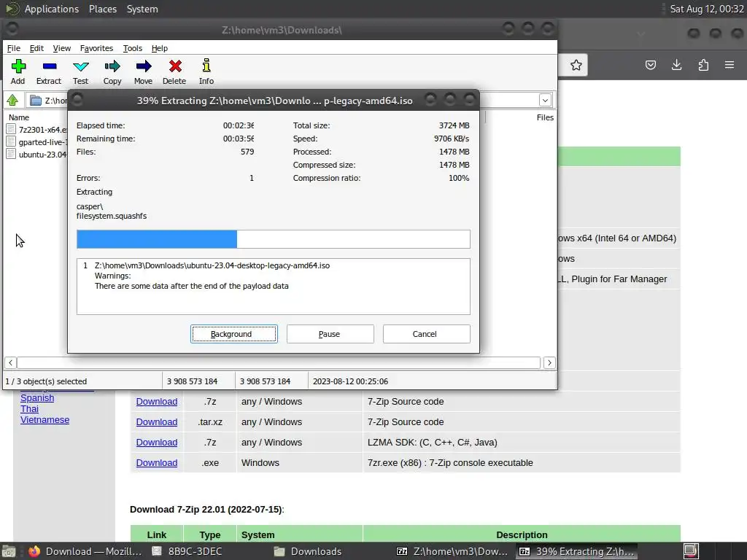Click the Info toolbar icon
This screenshot has width=747, height=560.
click(x=206, y=66)
